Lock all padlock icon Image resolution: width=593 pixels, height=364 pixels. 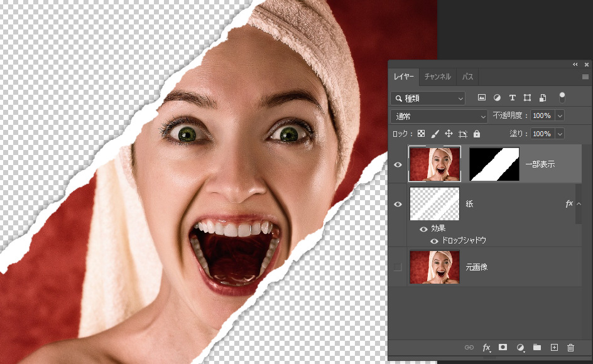[477, 134]
